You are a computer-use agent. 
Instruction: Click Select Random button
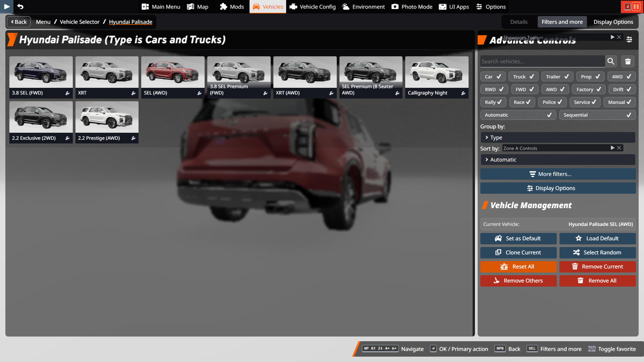tap(597, 252)
